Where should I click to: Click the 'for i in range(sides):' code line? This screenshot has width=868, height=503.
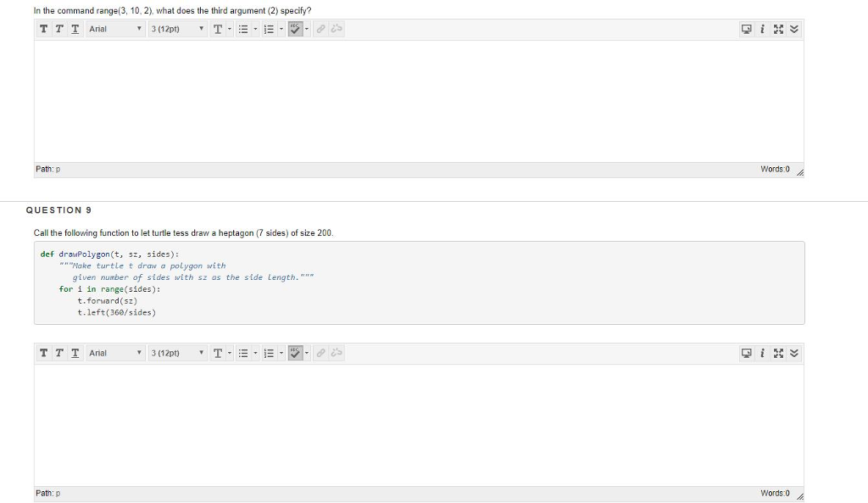[x=109, y=289]
